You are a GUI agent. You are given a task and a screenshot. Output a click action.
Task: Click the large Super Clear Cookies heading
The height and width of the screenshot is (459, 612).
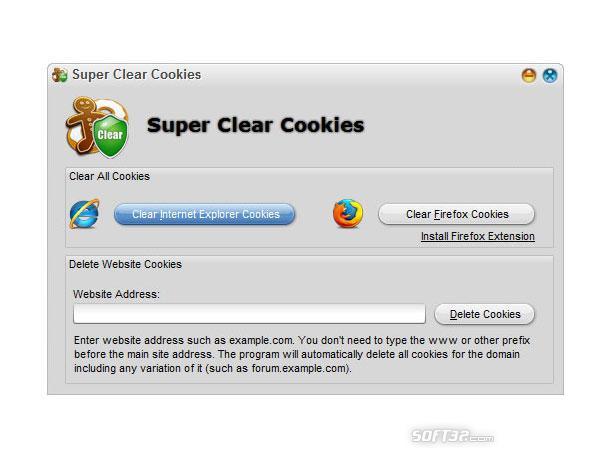pyautogui.click(x=256, y=125)
